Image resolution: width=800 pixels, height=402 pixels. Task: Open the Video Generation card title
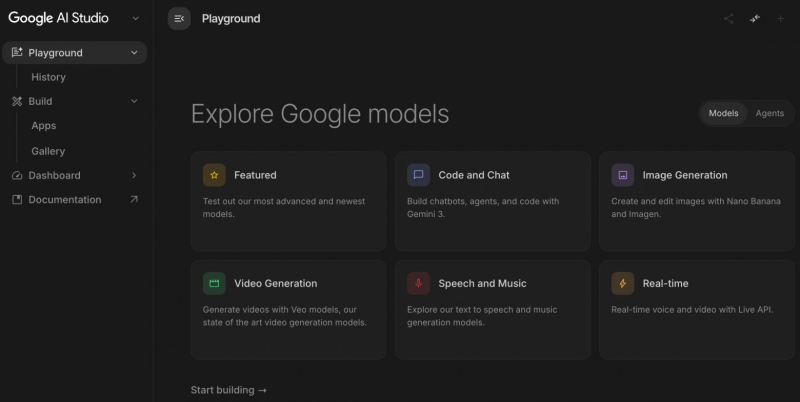point(276,283)
